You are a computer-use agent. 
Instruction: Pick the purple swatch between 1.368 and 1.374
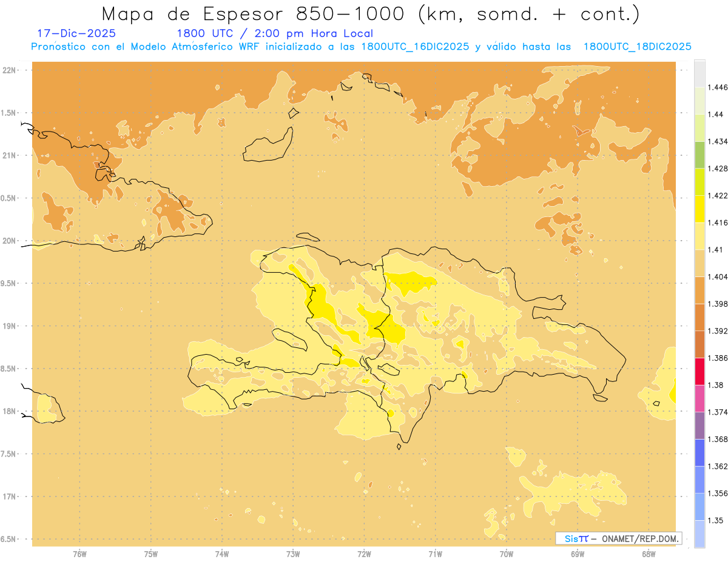tap(699, 426)
